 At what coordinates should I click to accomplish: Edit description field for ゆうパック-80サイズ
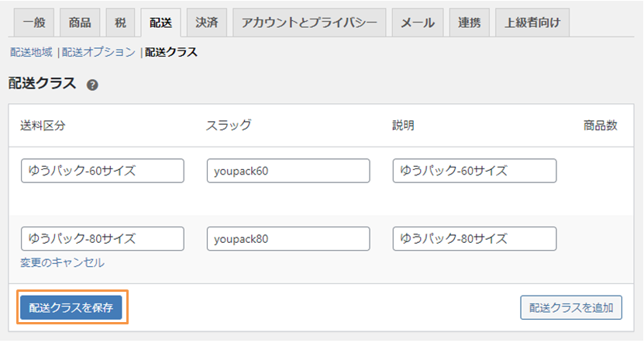coord(474,238)
